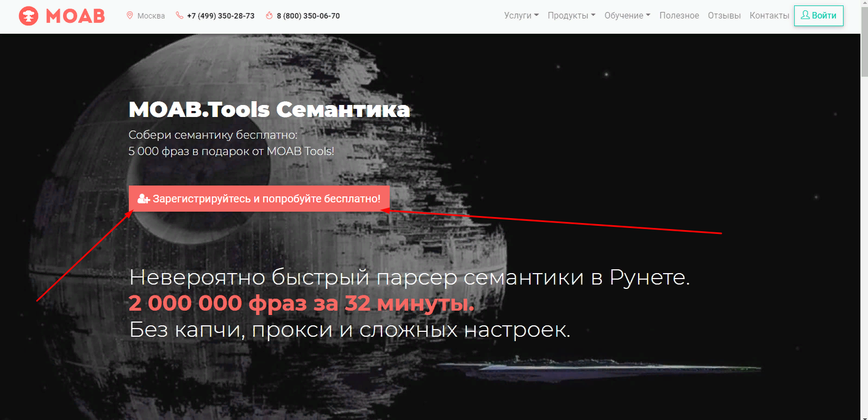Call the +7 (499) 350-28-73 number
This screenshot has width=868, height=420.
[x=221, y=16]
